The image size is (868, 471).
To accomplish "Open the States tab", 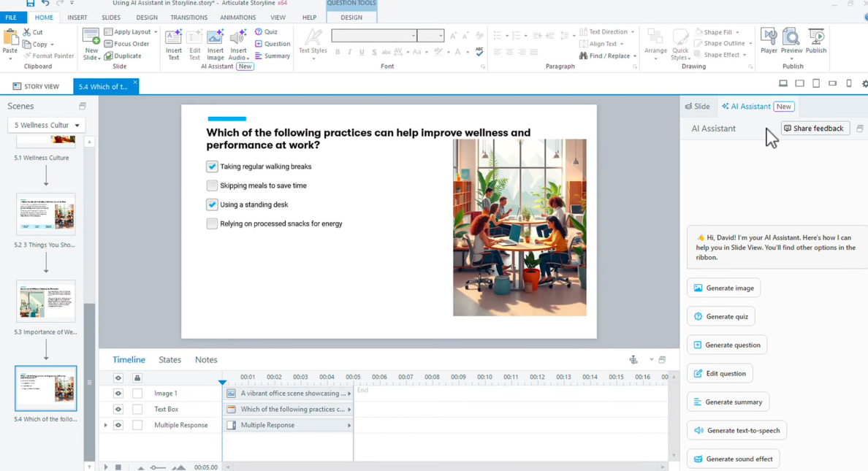I will [170, 359].
